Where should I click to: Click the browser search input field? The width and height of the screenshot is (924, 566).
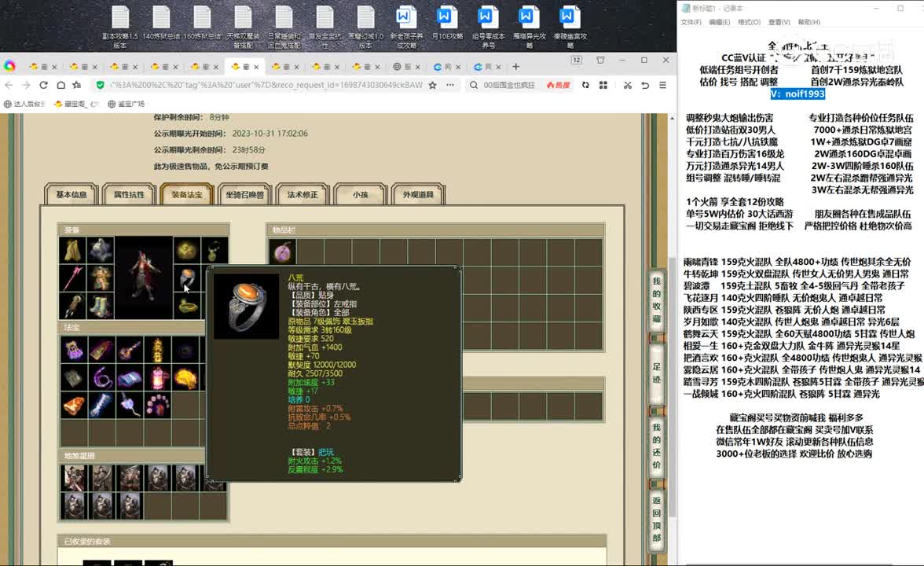point(508,85)
